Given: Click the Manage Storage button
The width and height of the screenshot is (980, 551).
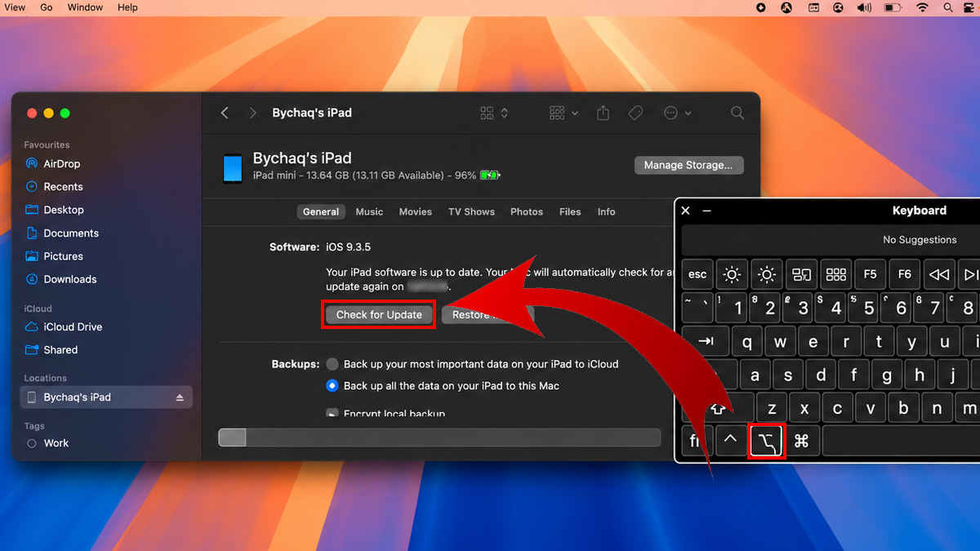Looking at the screenshot, I should click(x=689, y=165).
